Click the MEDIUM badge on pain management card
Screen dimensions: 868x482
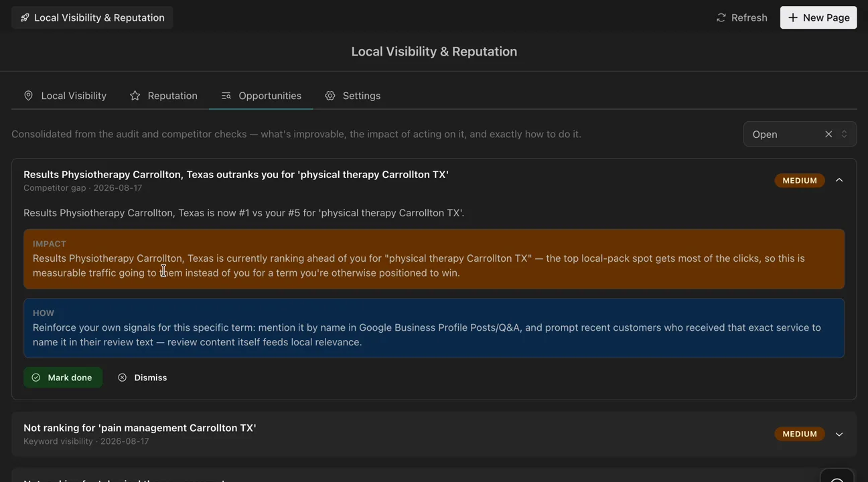(x=800, y=434)
